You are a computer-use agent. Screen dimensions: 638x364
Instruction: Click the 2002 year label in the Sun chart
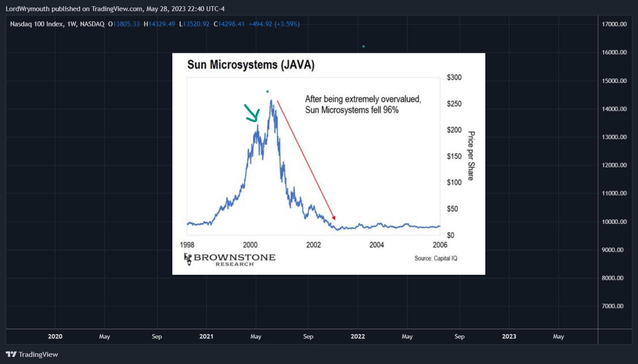313,244
